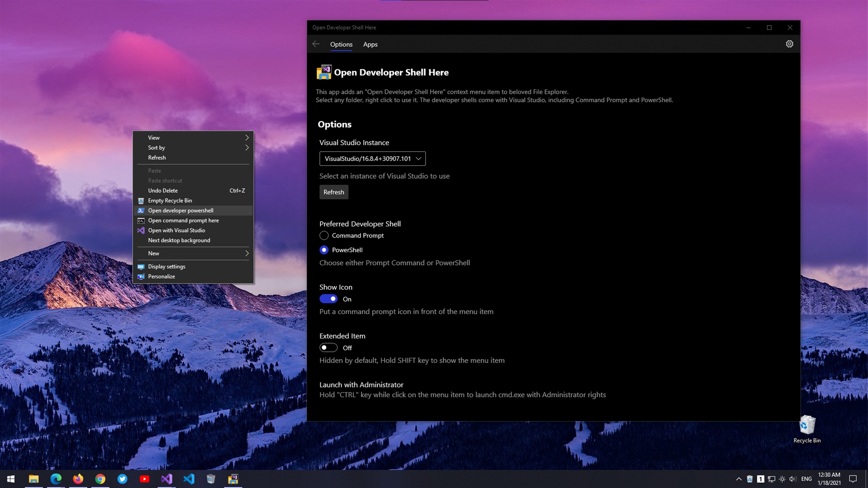Select the Command Prompt radio button

coord(324,236)
